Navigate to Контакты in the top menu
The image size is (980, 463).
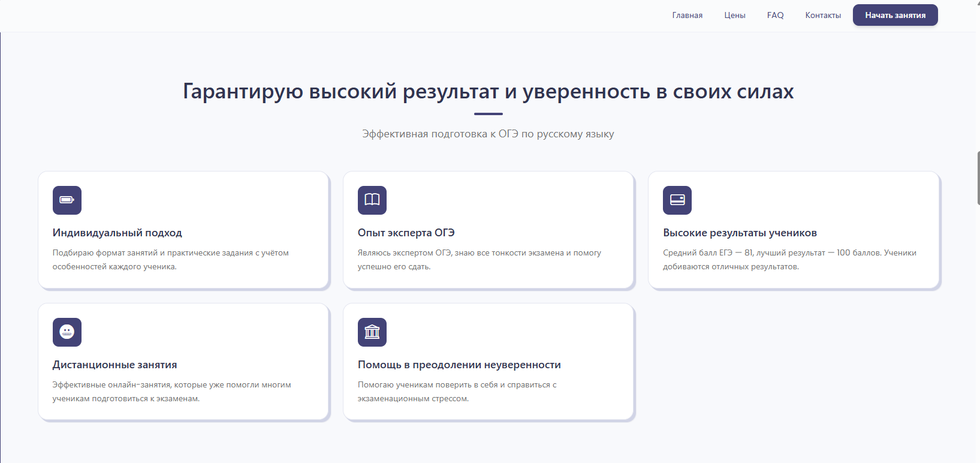point(823,16)
